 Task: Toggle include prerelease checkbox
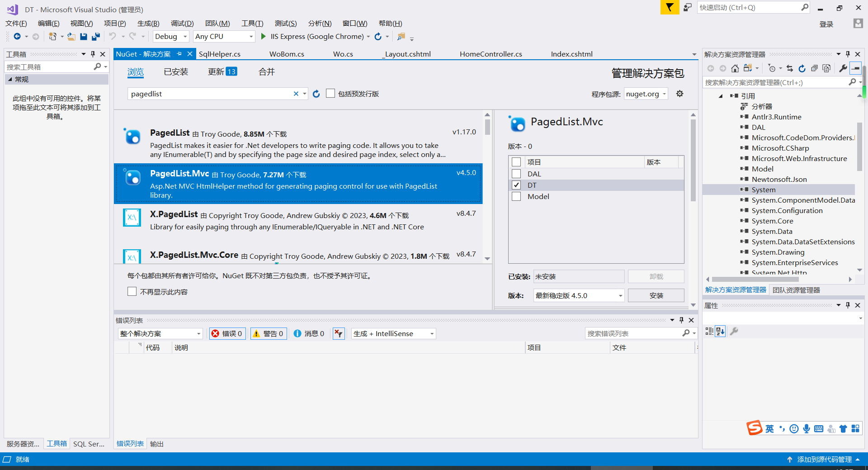330,93
